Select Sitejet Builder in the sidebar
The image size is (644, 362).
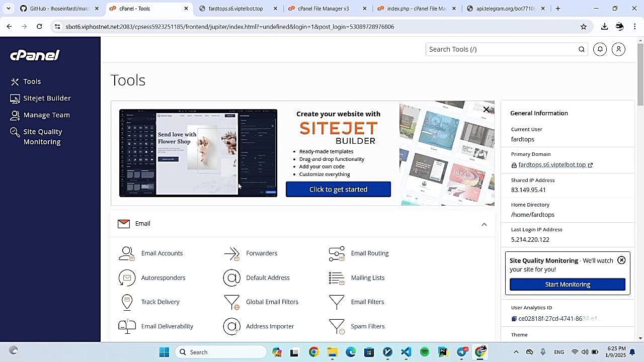[x=41, y=98]
